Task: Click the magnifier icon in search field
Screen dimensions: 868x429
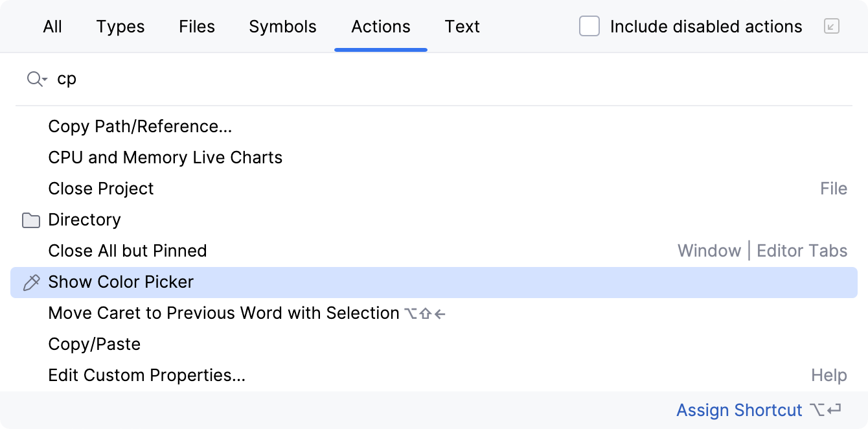Action: pos(34,78)
